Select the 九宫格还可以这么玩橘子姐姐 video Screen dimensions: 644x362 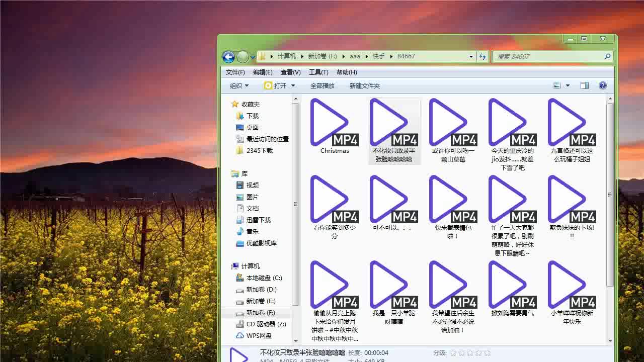[x=572, y=130]
